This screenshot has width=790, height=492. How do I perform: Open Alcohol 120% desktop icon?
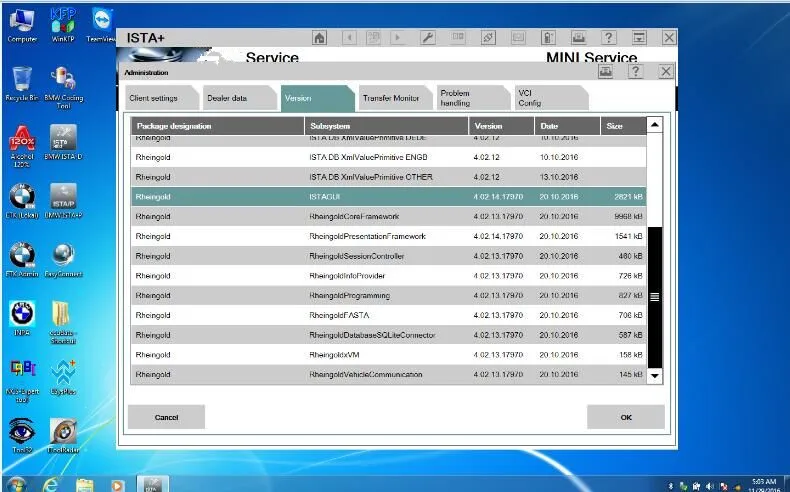pyautogui.click(x=22, y=147)
